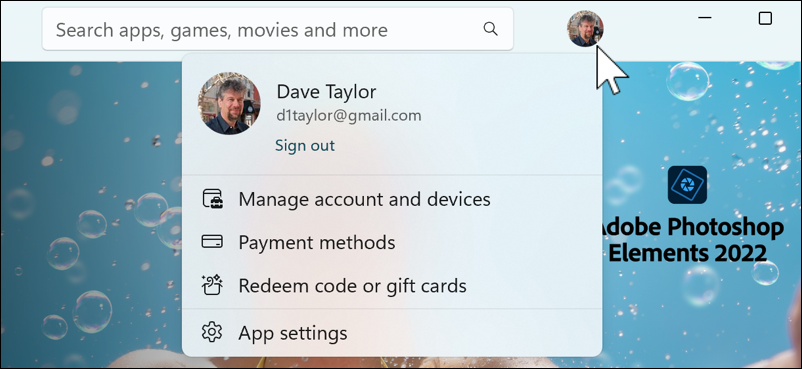Viewport: 802px width, 369px height.
Task: Choose Redeem code or gift cards
Action: tap(392, 285)
